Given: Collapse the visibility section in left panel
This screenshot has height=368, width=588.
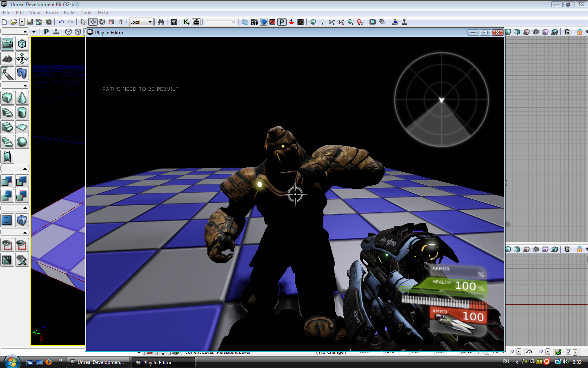Looking at the screenshot, I should tap(15, 232).
